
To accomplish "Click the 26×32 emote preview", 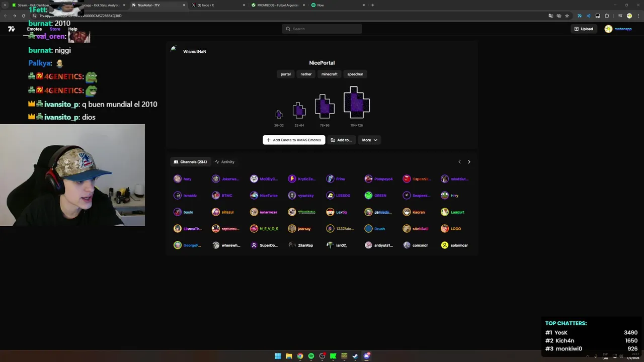I will [279, 115].
